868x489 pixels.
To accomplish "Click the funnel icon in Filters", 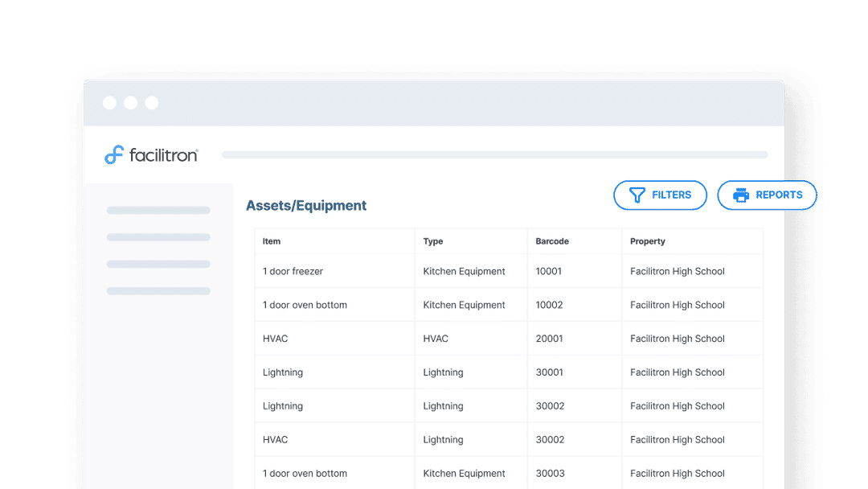I will [x=637, y=195].
